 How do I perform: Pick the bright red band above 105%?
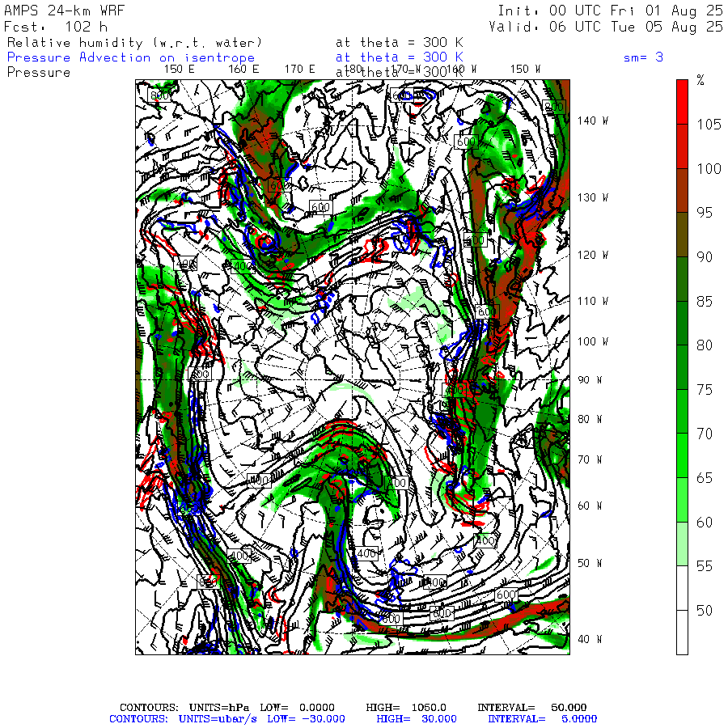[x=682, y=102]
